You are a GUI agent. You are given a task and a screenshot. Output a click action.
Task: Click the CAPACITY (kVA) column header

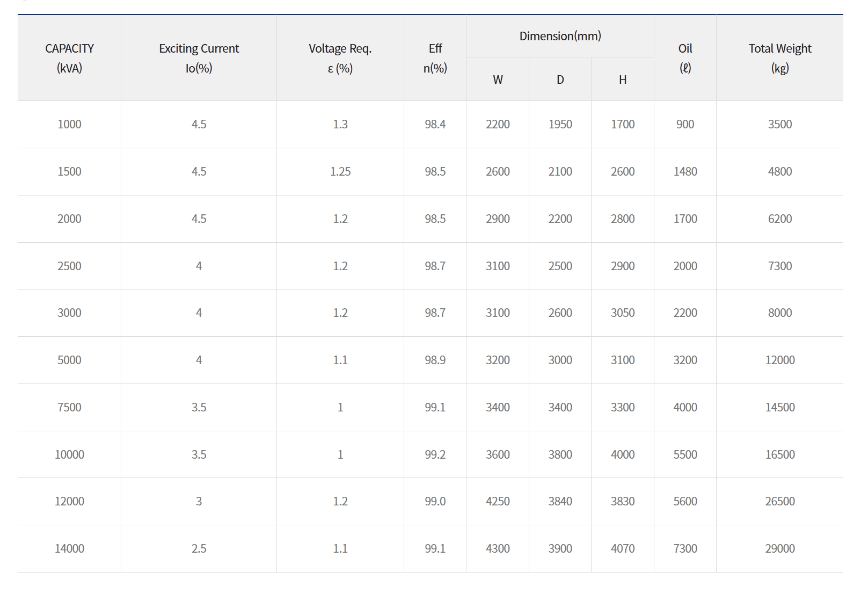tap(69, 58)
